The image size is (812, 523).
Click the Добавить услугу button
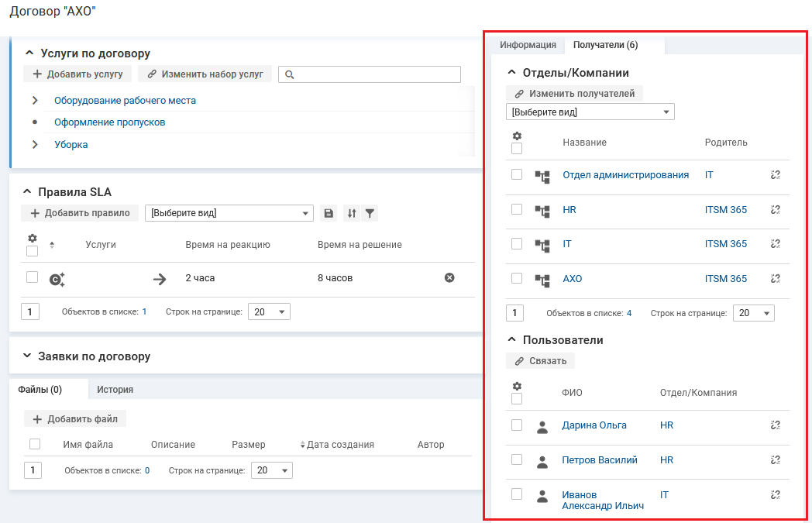click(77, 74)
